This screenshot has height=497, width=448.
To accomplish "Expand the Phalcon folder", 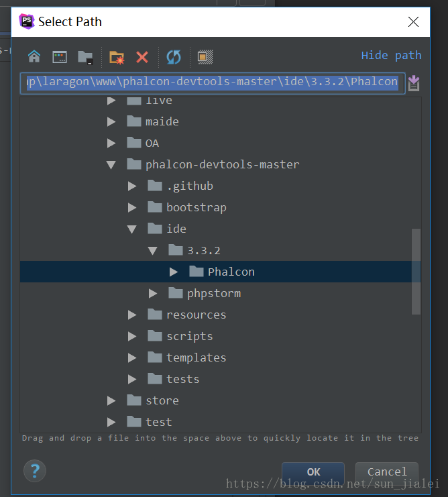I will [x=174, y=272].
